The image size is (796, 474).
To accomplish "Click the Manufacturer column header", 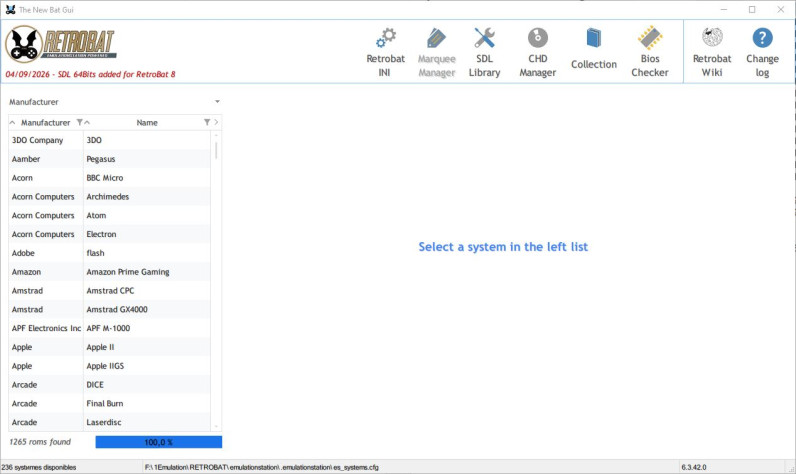I will pos(46,122).
